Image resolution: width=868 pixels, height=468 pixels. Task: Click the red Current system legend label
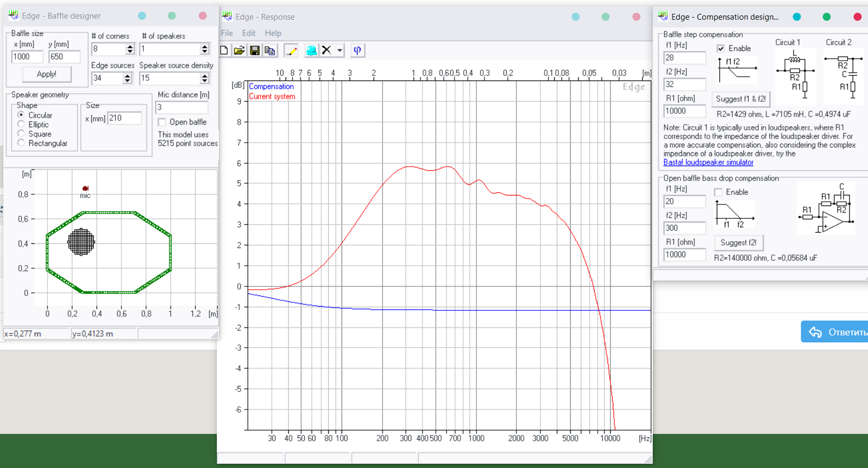coord(272,96)
